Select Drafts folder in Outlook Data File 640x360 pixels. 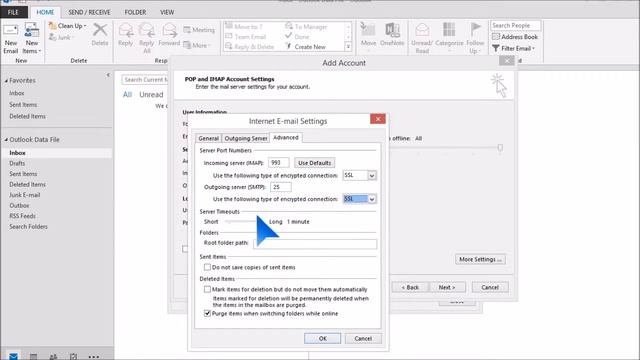[x=17, y=163]
